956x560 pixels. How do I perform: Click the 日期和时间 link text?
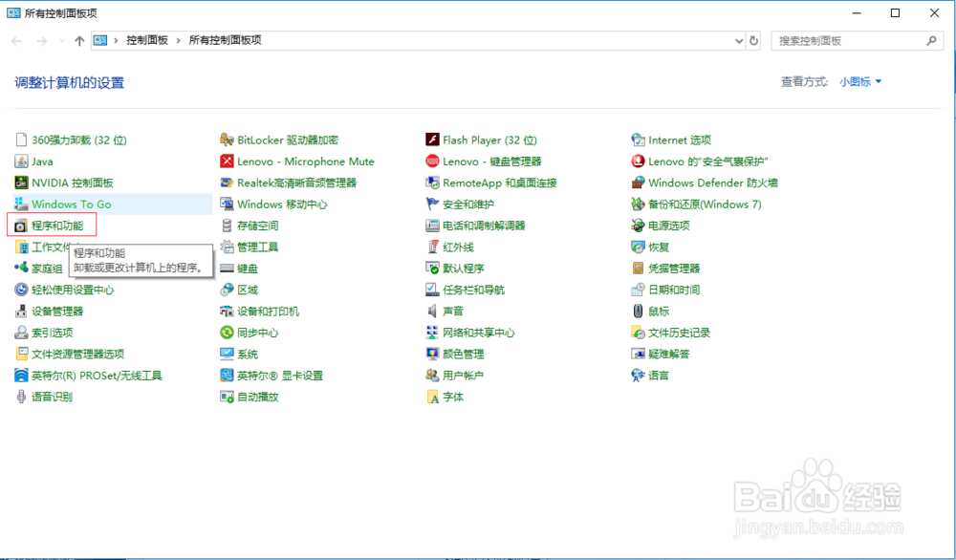click(x=674, y=291)
